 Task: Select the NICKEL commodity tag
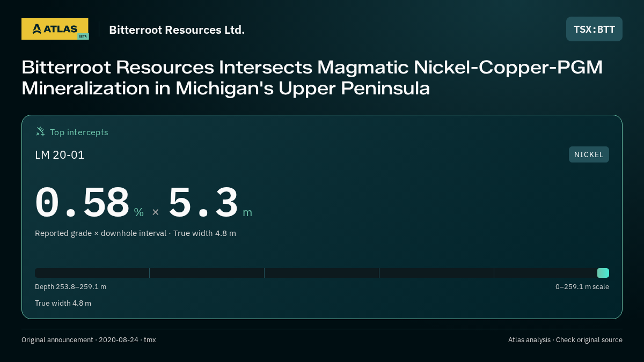tap(589, 154)
